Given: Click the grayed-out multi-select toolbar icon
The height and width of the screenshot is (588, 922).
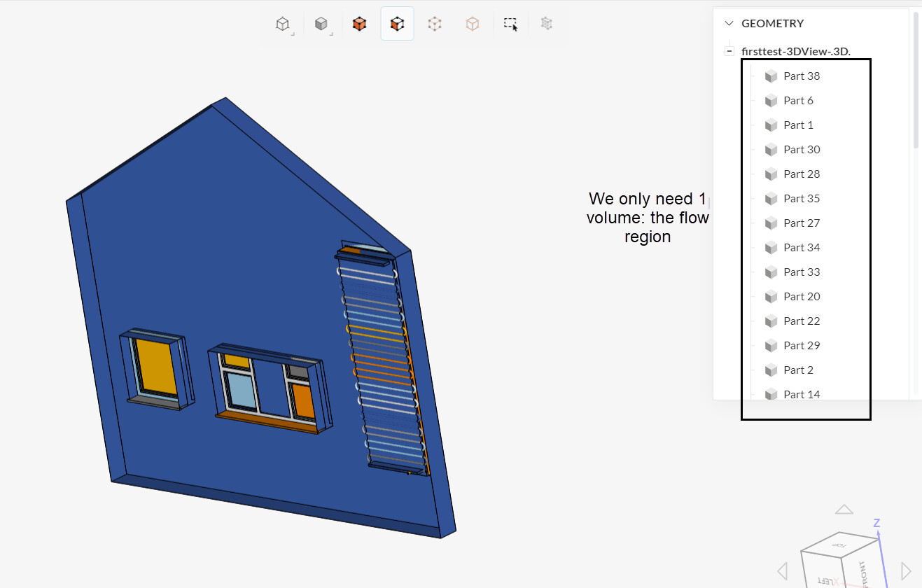Looking at the screenshot, I should 547,23.
